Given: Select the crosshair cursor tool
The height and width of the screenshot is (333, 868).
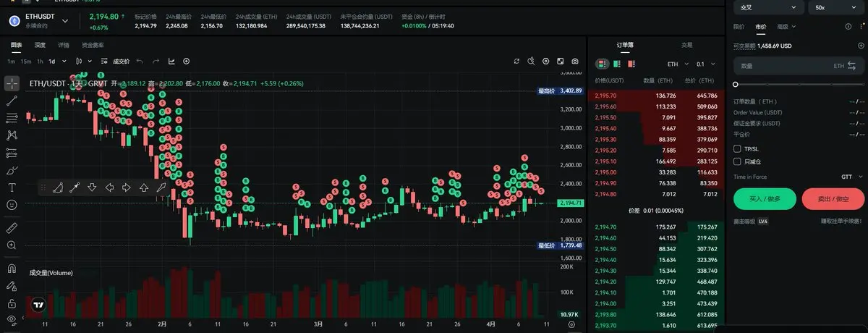Looking at the screenshot, I should click(x=11, y=83).
